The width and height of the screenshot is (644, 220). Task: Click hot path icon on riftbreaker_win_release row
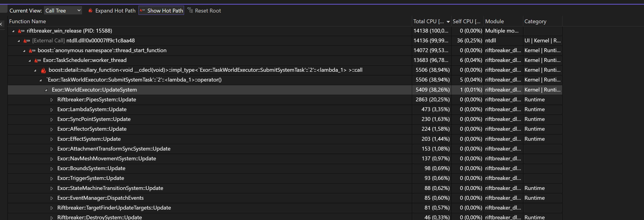pyautogui.click(x=21, y=31)
